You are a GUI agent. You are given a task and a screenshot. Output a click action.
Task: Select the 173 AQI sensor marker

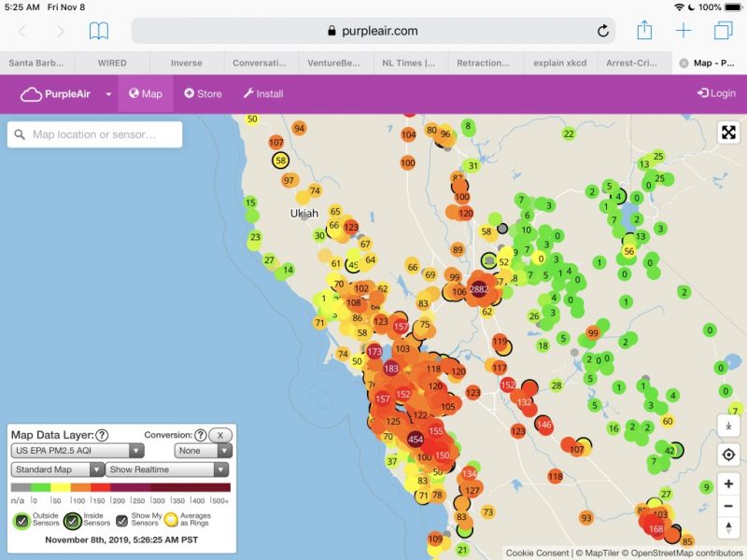[374, 352]
